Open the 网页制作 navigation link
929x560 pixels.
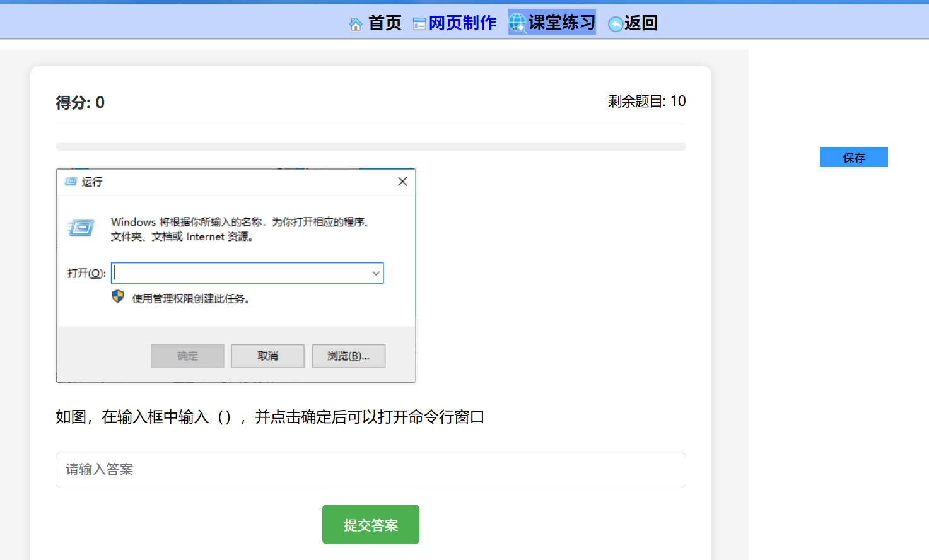pyautogui.click(x=462, y=23)
